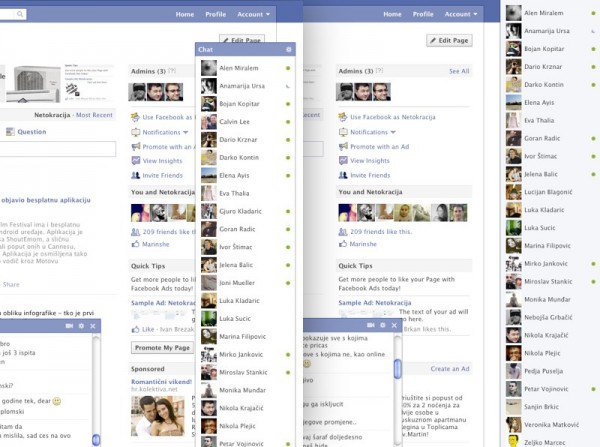Screen dimensions: 600x447
Task: Click Share link under left page post
Action: [x=11, y=284]
